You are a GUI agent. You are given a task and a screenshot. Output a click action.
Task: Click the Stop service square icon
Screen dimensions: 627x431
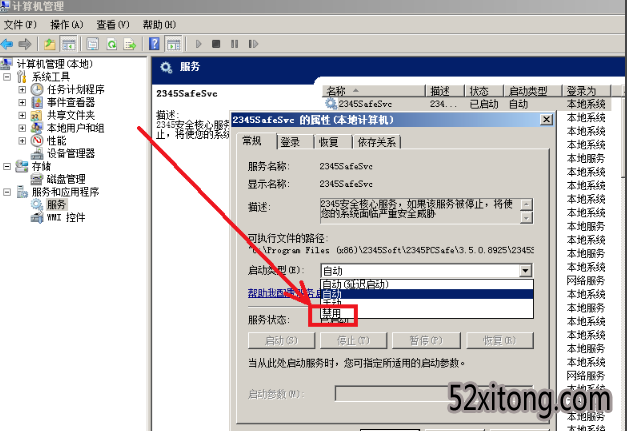[216, 44]
